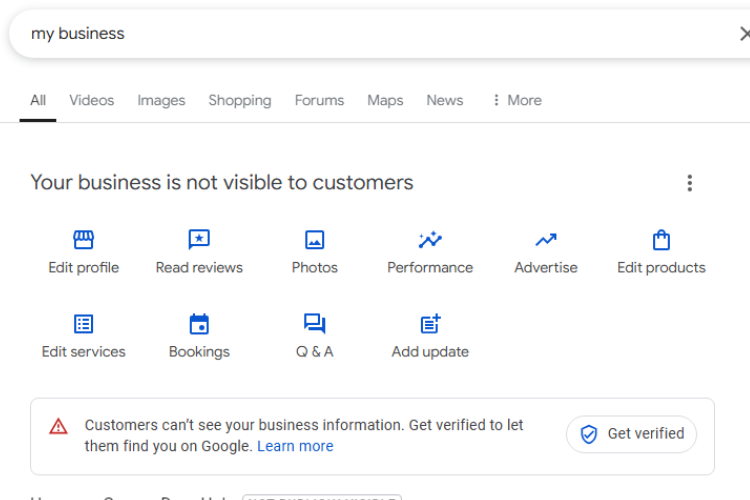
Task: Click Add update post icon
Action: tap(430, 324)
